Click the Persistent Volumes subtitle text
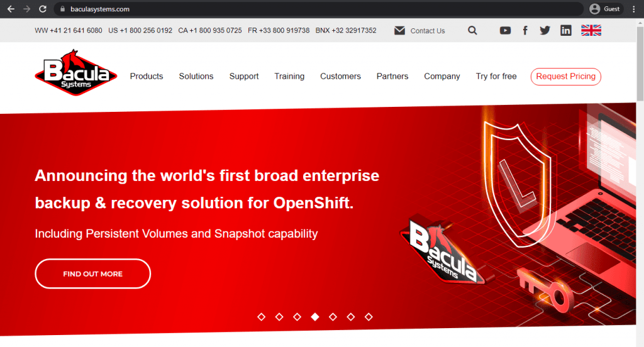This screenshot has width=644, height=347. coord(176,234)
